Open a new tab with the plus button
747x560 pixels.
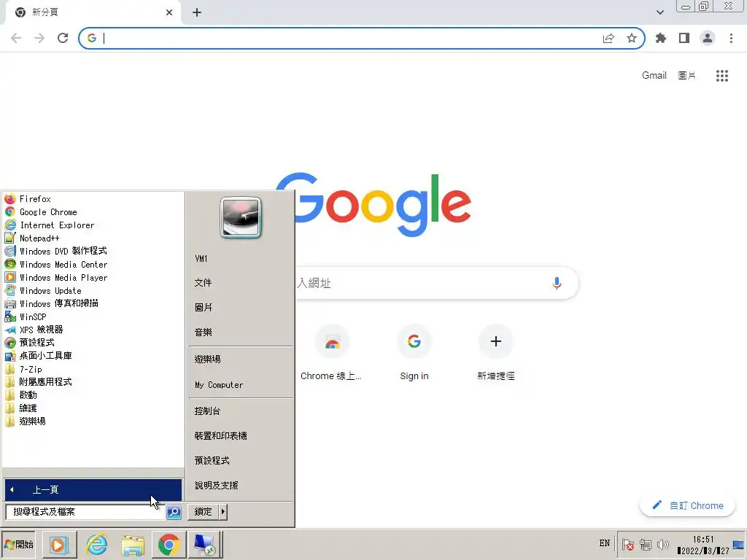coord(197,12)
